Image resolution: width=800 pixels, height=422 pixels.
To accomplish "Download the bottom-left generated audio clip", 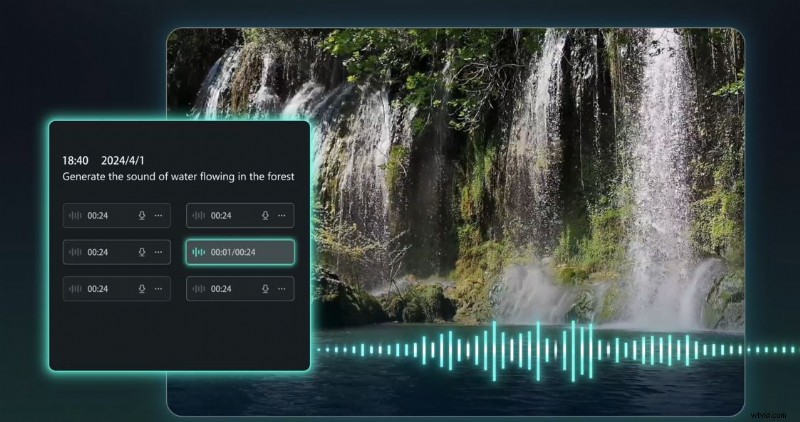I will 142,289.
